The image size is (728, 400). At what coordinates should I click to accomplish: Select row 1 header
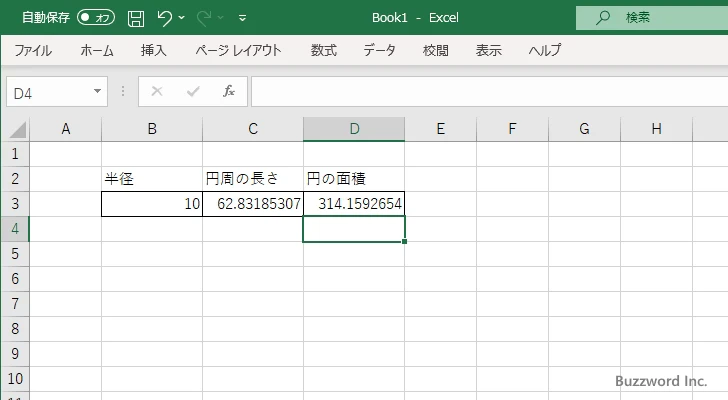click(x=15, y=154)
